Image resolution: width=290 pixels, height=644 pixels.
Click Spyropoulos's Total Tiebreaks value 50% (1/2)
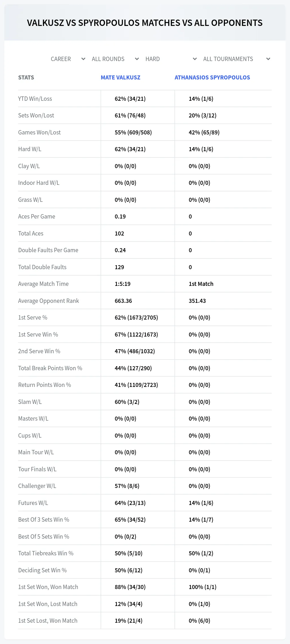[x=201, y=553]
